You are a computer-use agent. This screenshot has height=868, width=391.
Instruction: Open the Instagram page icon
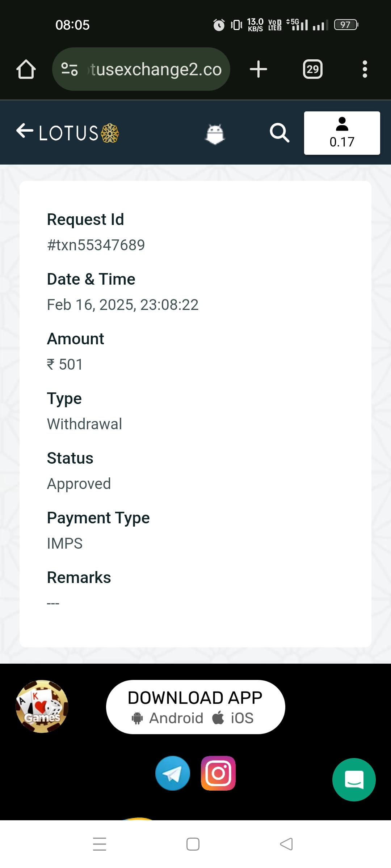click(x=218, y=773)
